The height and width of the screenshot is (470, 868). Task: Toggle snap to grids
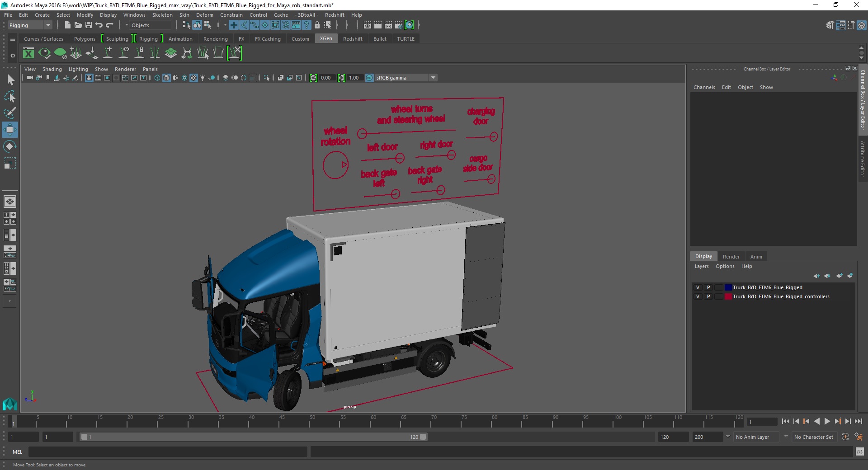[234, 25]
